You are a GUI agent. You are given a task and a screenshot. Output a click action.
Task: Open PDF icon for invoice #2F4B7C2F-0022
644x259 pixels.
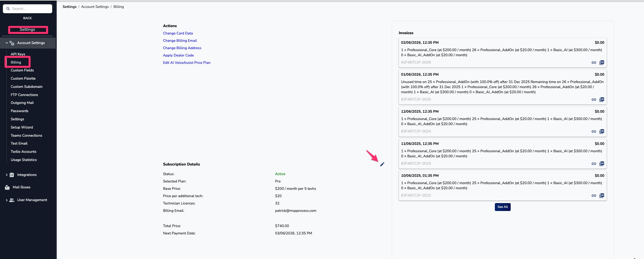(x=602, y=195)
